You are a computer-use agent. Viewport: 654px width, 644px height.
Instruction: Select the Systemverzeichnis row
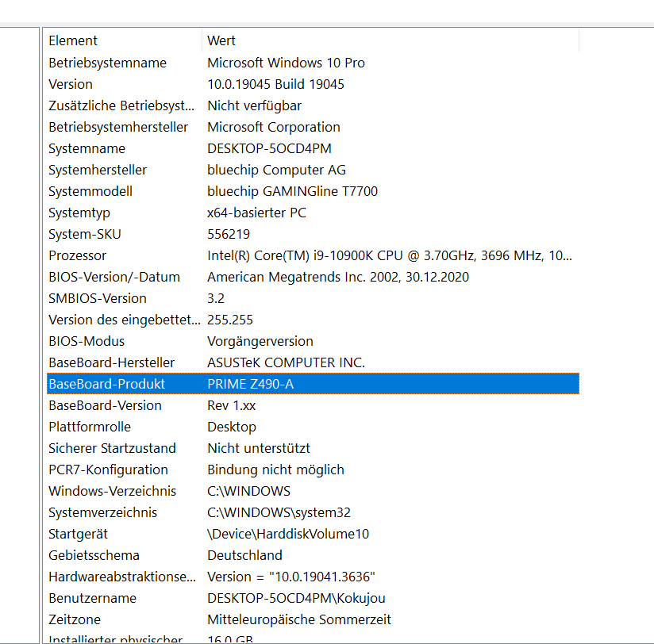(313, 512)
